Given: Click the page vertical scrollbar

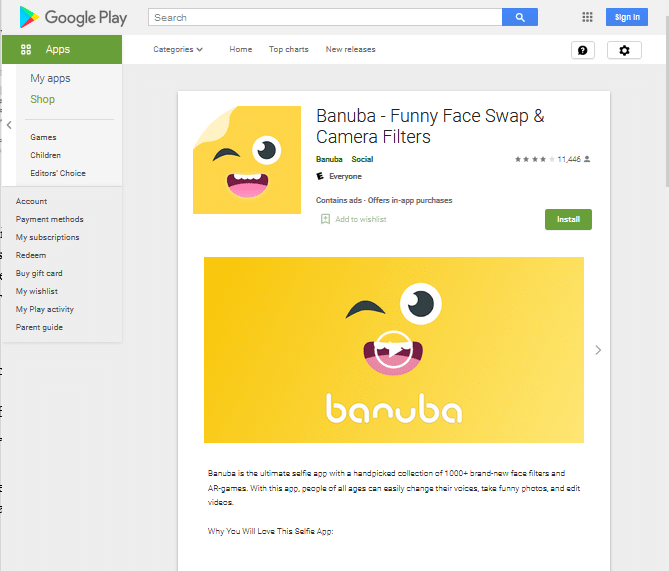Looking at the screenshot, I should point(666,101).
